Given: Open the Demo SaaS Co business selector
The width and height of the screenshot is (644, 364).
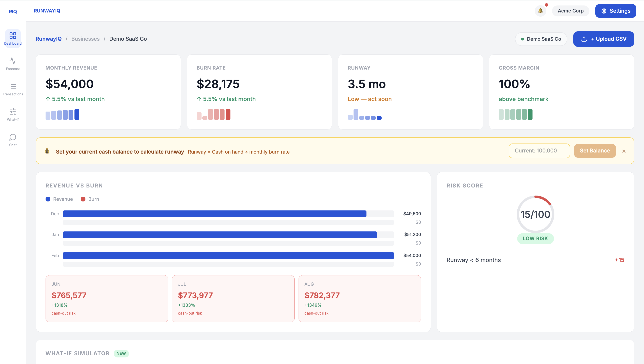Looking at the screenshot, I should [x=541, y=39].
